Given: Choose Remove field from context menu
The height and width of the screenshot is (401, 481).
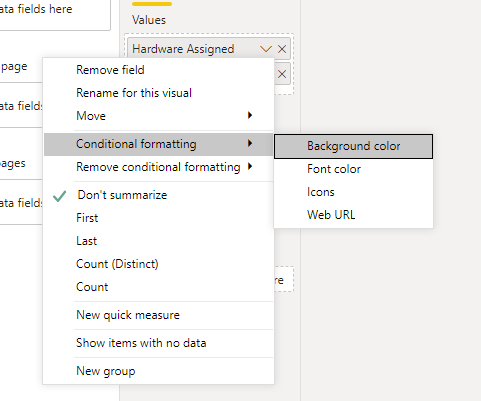Looking at the screenshot, I should click(x=159, y=70).
